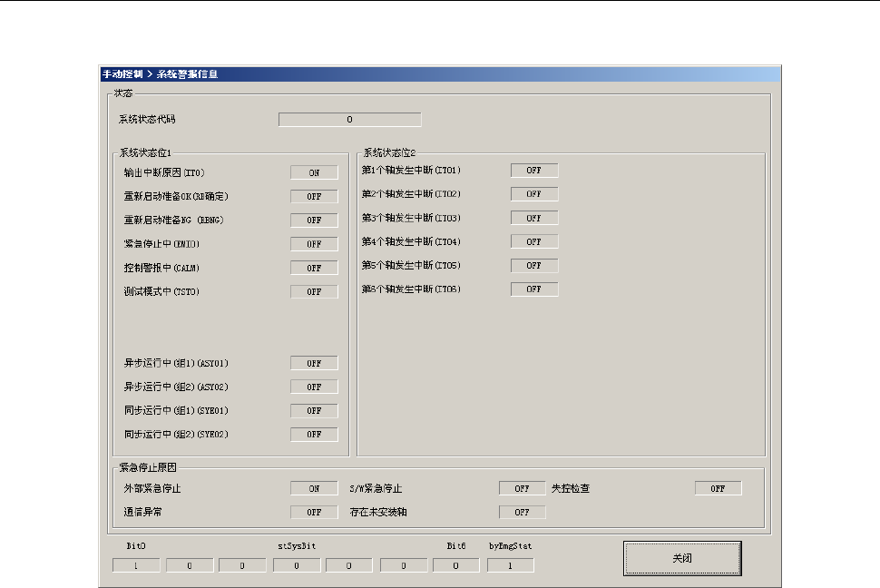Click the byEmgStat value field
Screen dimensions: 880x588
coord(510,565)
